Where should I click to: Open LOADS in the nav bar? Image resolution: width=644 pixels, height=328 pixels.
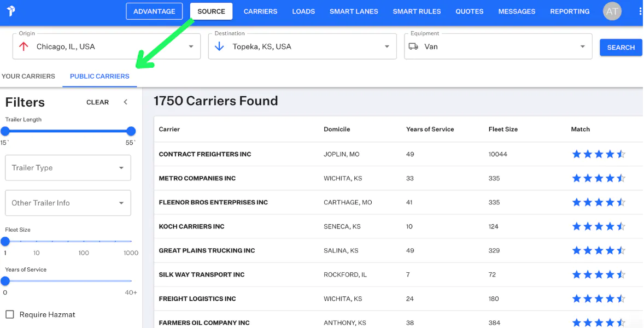pyautogui.click(x=303, y=11)
